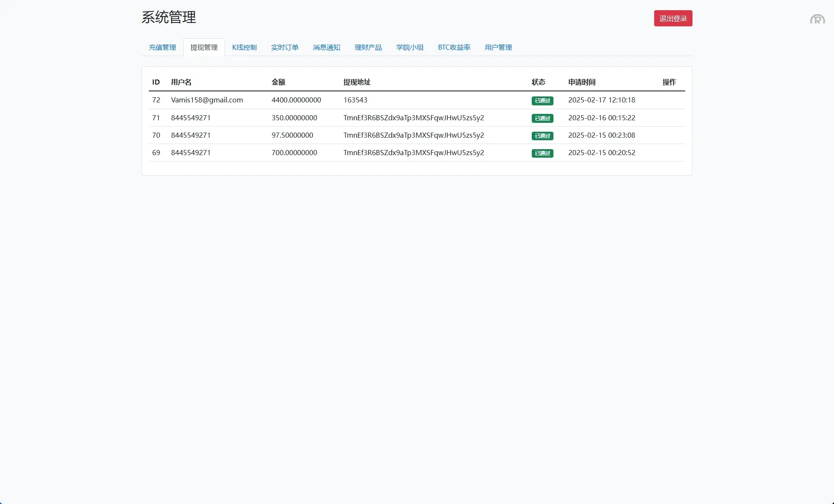Image resolution: width=834 pixels, height=504 pixels.
Task: Switch to the 学院小组 tab
Action: tap(410, 47)
